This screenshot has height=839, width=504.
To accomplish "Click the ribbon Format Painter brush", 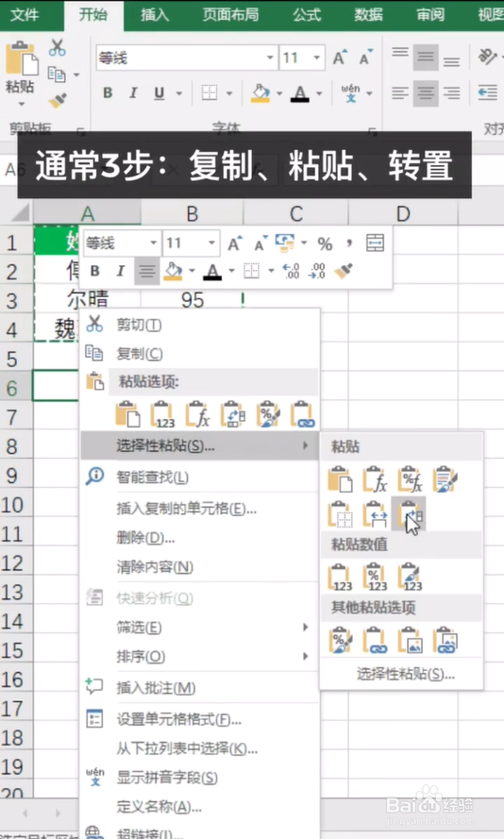I will 58,100.
